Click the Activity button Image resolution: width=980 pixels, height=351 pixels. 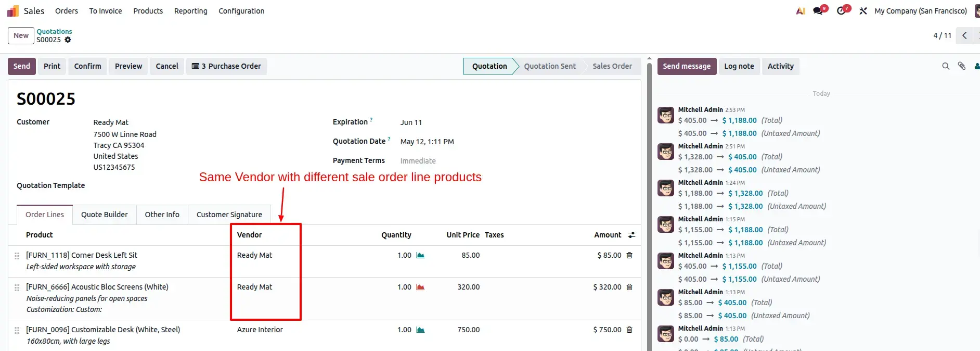coord(781,66)
